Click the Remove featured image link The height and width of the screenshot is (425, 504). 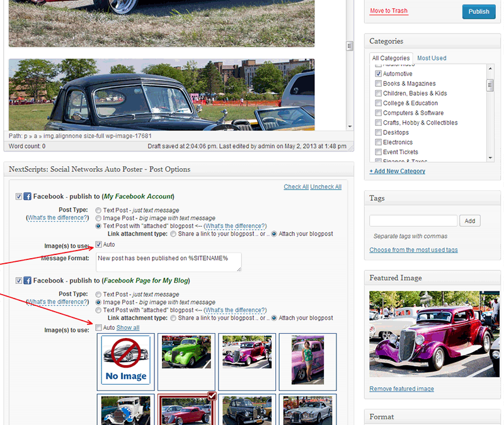pos(401,388)
